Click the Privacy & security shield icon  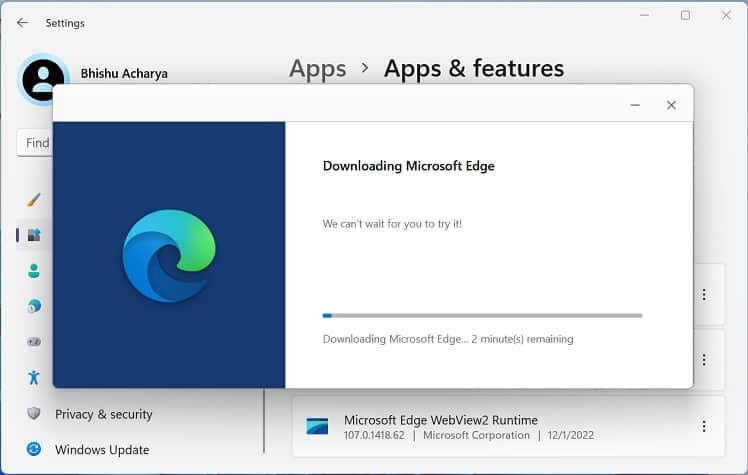[x=33, y=413]
